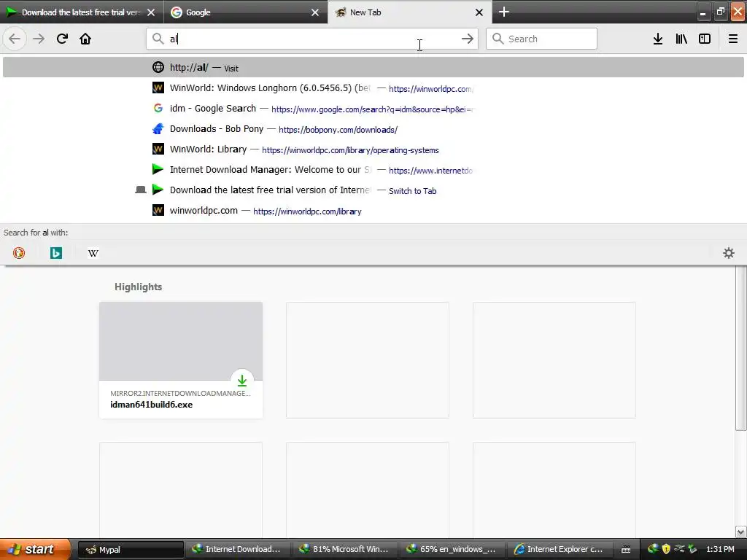The width and height of the screenshot is (747, 560).
Task: Open the hamburger application menu
Action: tap(733, 39)
